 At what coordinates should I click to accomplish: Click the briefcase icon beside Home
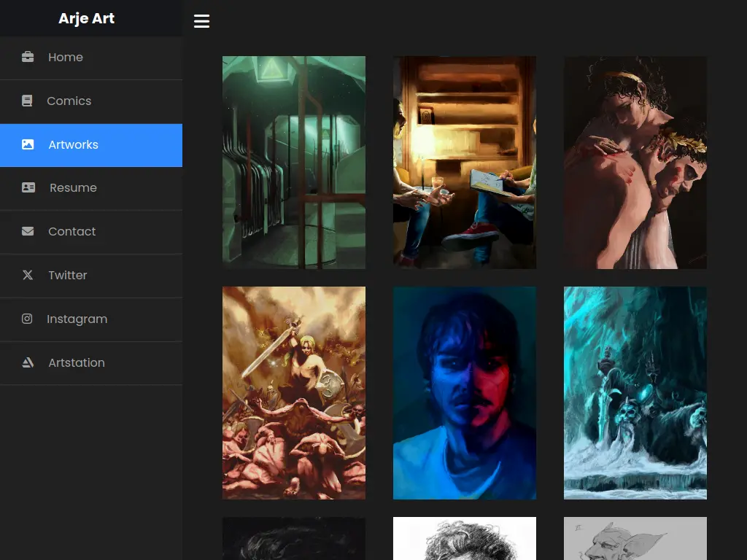click(x=28, y=57)
